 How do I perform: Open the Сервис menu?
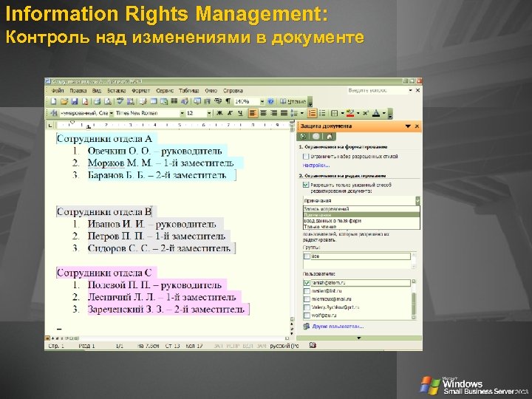(165, 91)
